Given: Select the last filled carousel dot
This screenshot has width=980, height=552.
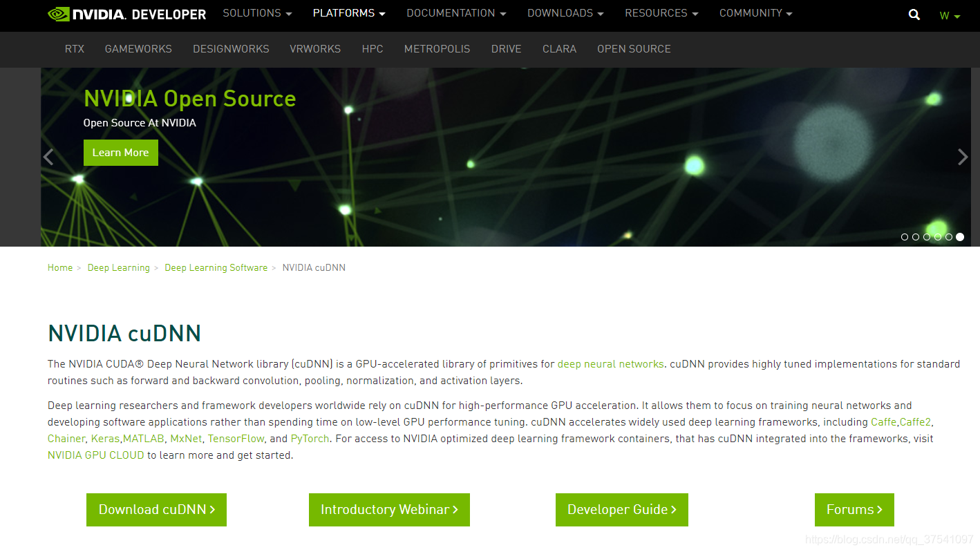Looking at the screenshot, I should point(960,237).
